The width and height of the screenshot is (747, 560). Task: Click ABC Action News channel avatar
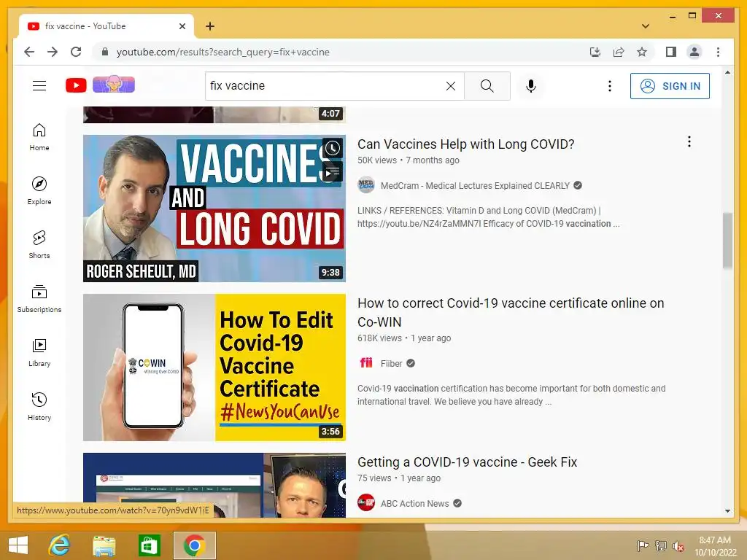pos(366,503)
